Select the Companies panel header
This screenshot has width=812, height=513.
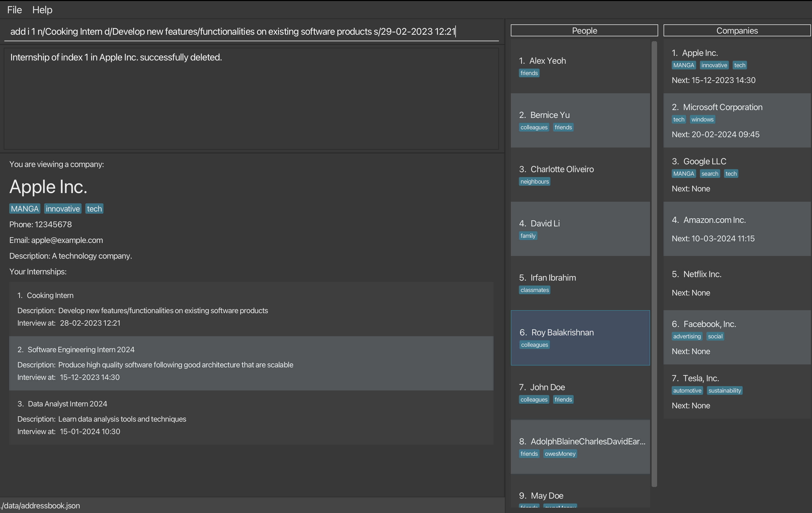[x=737, y=30]
